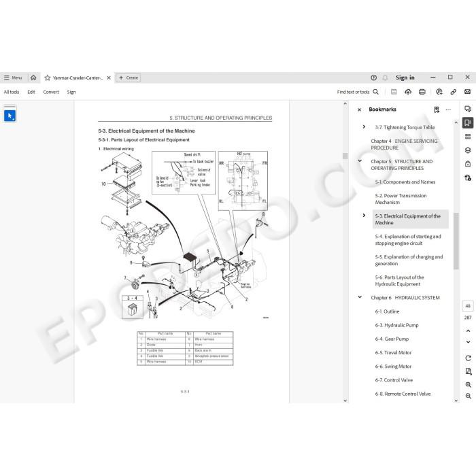Click Find text or tools search
The image size is (476, 476).
[x=358, y=92]
